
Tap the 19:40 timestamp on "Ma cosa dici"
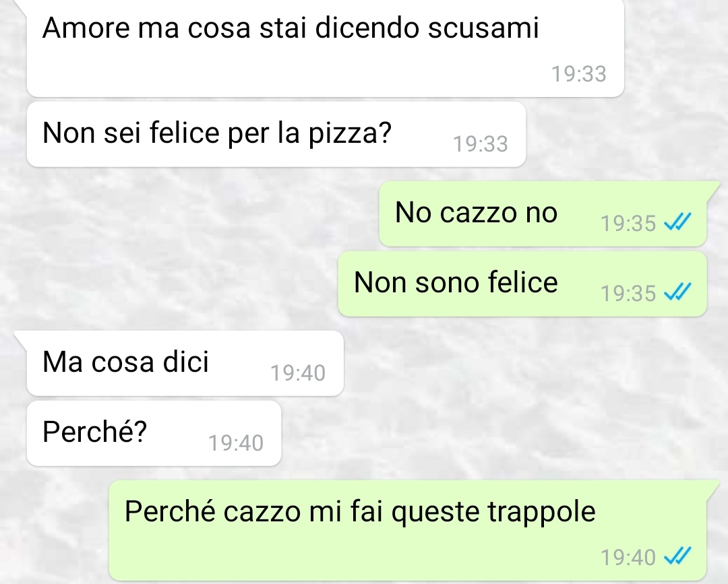pos(298,373)
